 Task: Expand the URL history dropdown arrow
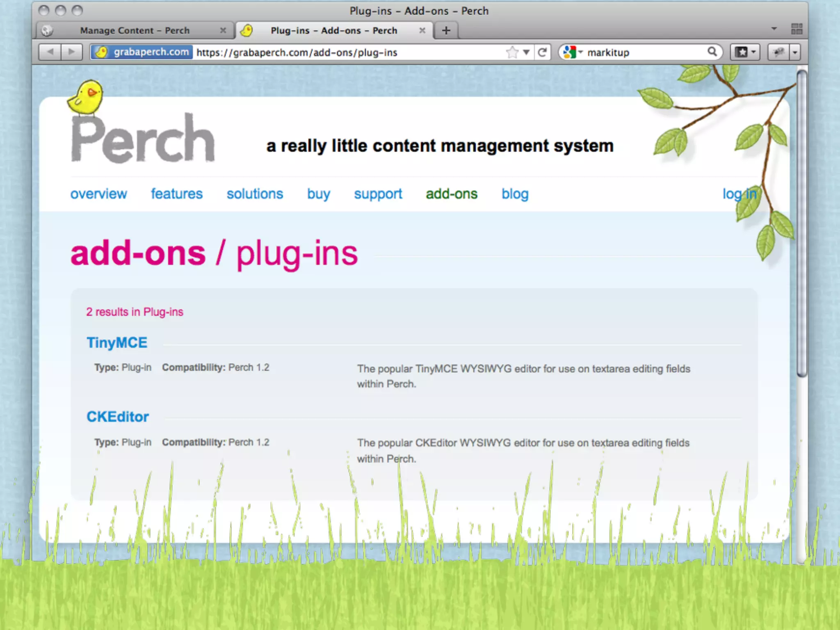pyautogui.click(x=526, y=52)
